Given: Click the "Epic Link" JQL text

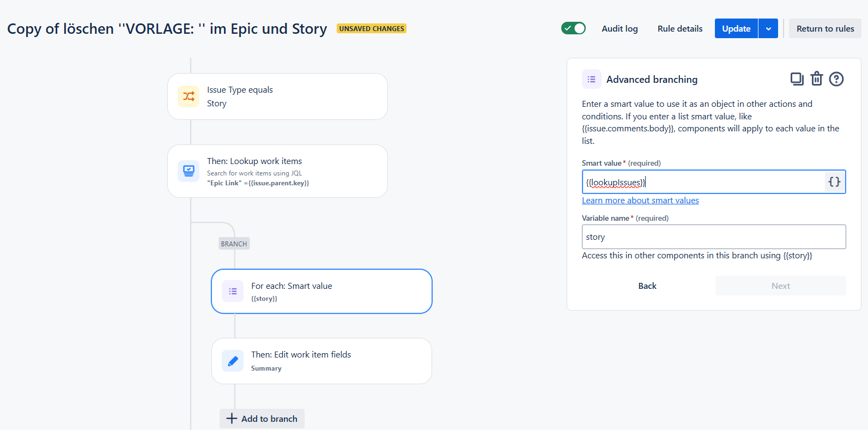Looking at the screenshot, I should [x=258, y=183].
